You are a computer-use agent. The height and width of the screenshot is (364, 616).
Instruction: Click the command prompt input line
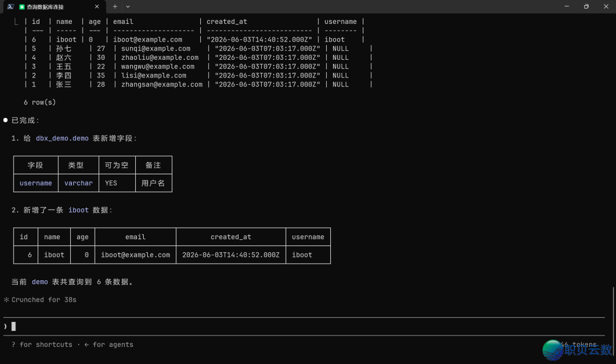click(x=303, y=326)
